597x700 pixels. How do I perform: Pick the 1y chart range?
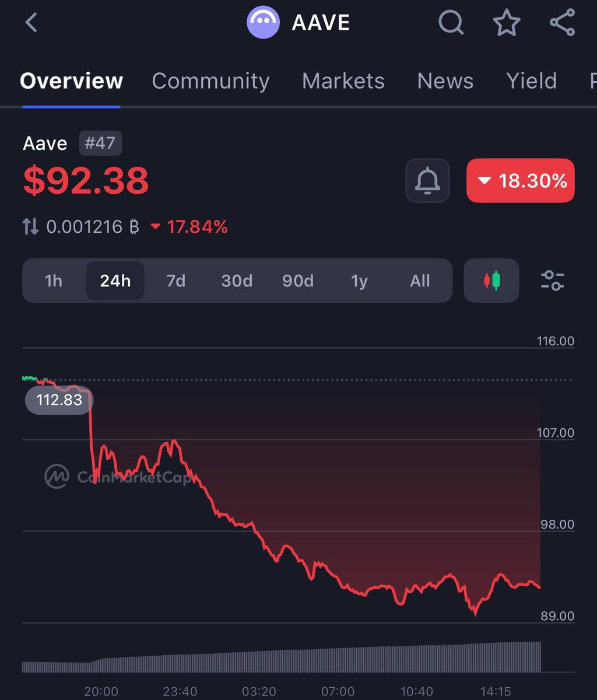tap(359, 281)
